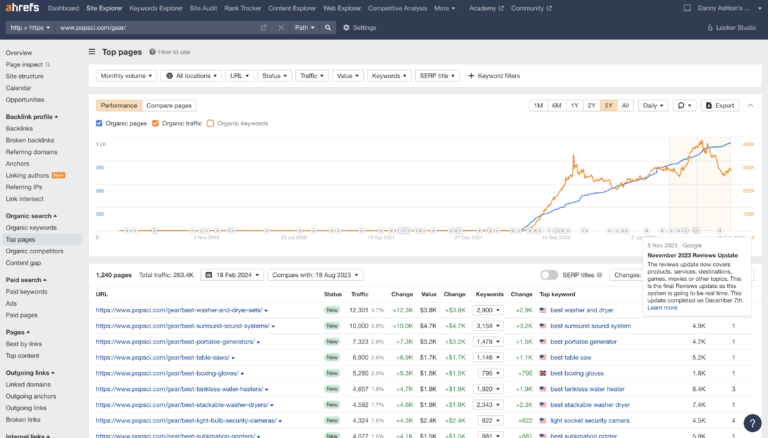The height and width of the screenshot is (438, 768).
Task: Toggle sidebar hamburger menu
Action: pyautogui.click(x=92, y=51)
